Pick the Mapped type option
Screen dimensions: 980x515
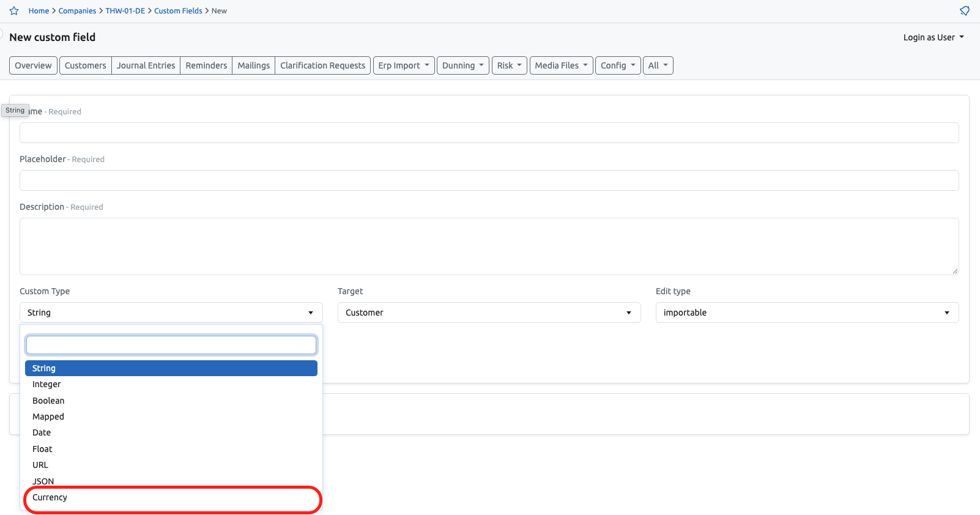171,417
